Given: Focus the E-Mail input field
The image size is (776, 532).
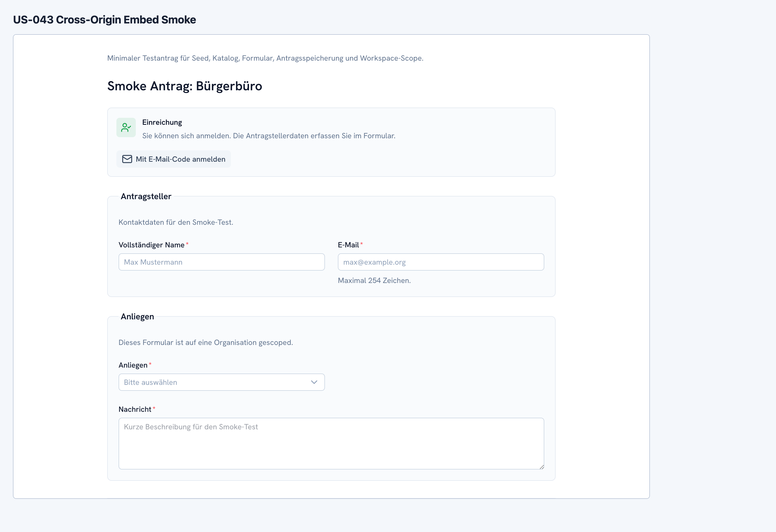Looking at the screenshot, I should point(441,262).
